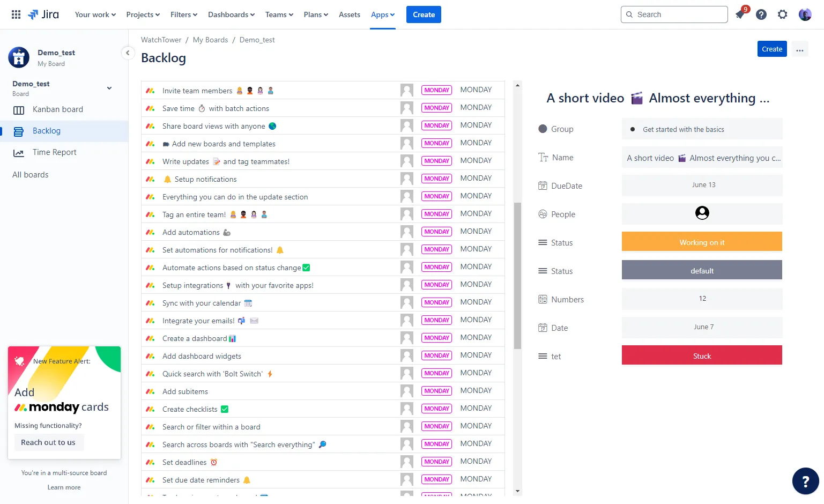
Task: Open the Apps menu
Action: pyautogui.click(x=383, y=14)
